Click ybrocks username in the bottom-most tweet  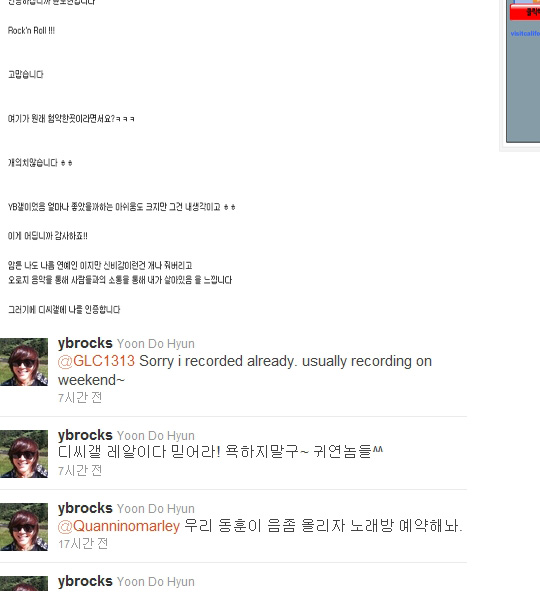[85, 582]
